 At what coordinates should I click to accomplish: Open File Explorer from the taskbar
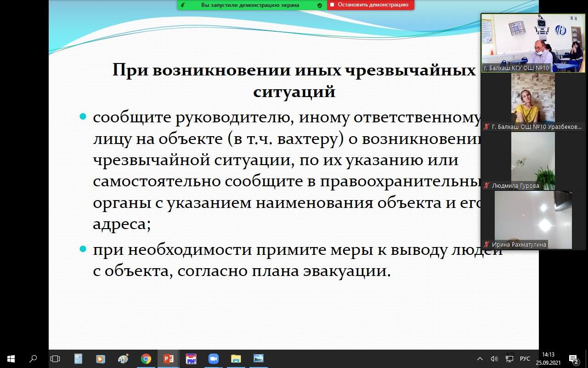click(x=236, y=359)
